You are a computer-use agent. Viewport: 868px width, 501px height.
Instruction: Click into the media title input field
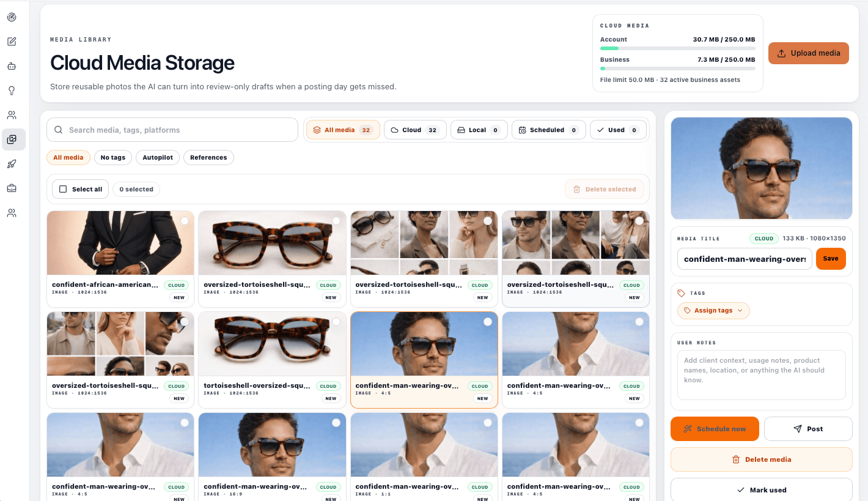pos(745,259)
